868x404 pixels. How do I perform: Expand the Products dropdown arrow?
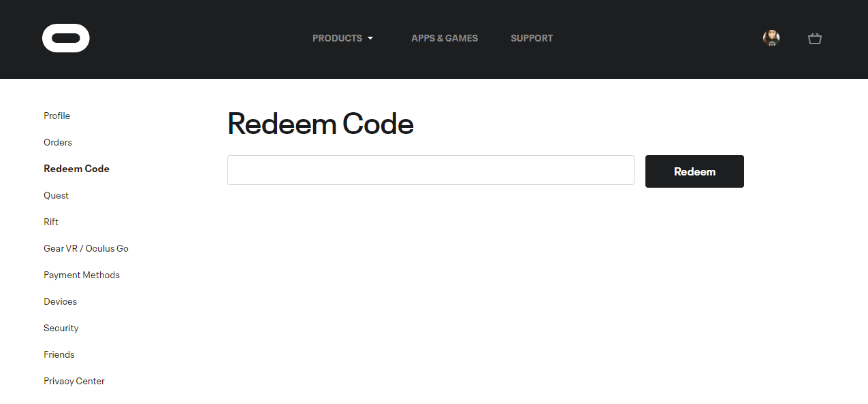click(370, 39)
